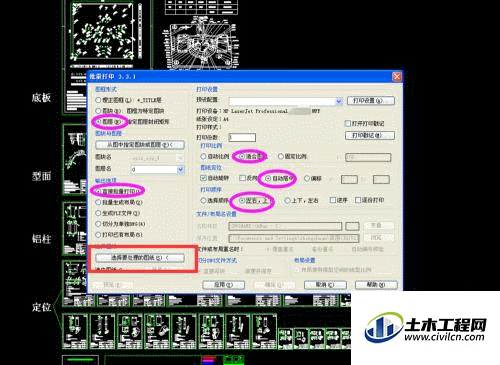
Task: Click the 应用(Y) apply button
Action: click(224, 285)
